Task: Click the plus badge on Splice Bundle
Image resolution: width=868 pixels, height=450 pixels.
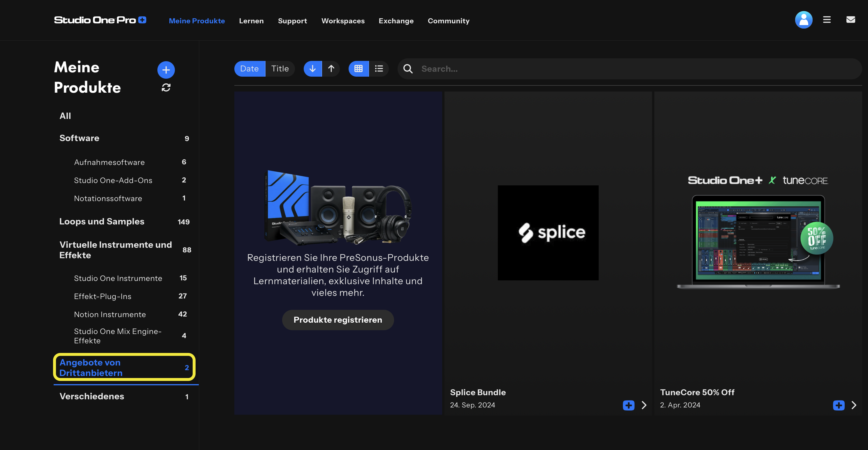Action: [628, 405]
